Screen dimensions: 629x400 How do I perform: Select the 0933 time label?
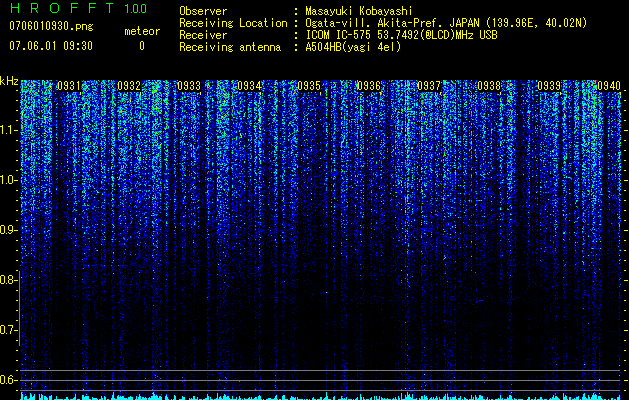pos(189,86)
